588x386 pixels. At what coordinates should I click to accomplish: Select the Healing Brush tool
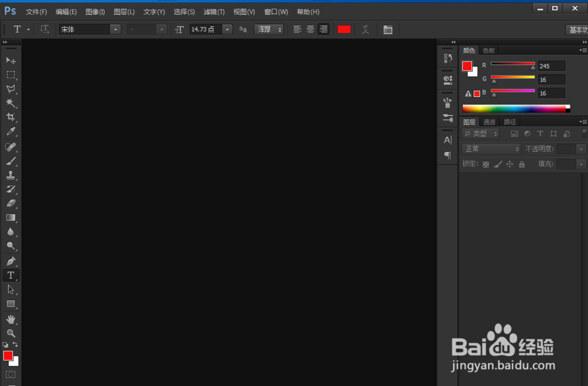click(x=11, y=147)
